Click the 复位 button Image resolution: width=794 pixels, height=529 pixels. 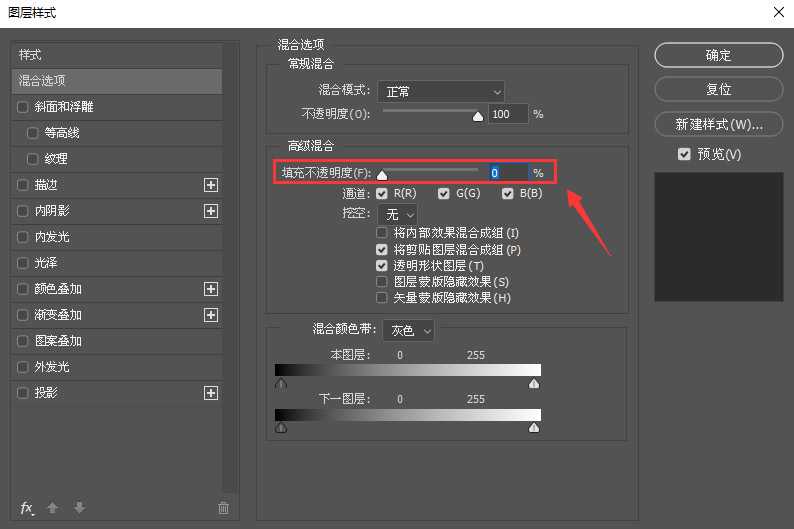(719, 90)
